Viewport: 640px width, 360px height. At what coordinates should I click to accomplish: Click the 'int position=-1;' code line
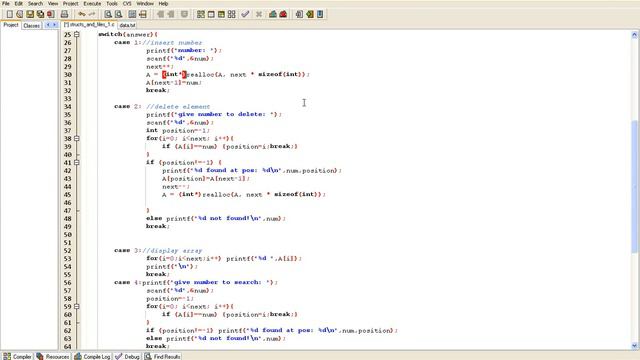178,131
